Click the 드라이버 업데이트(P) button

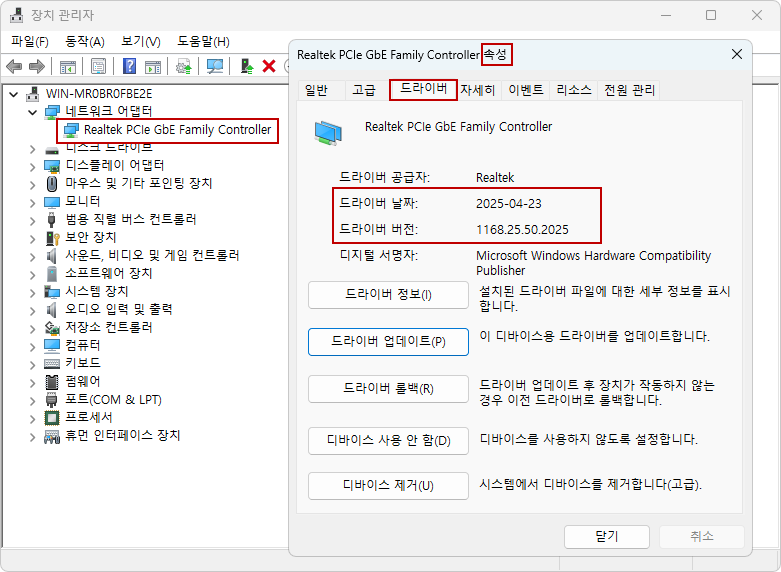tap(389, 342)
